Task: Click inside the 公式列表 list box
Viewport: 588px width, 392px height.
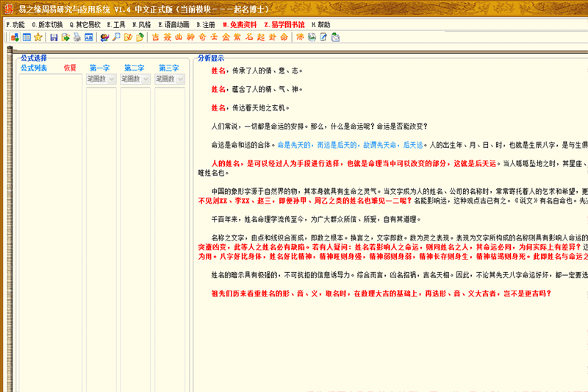Action: 50,221
